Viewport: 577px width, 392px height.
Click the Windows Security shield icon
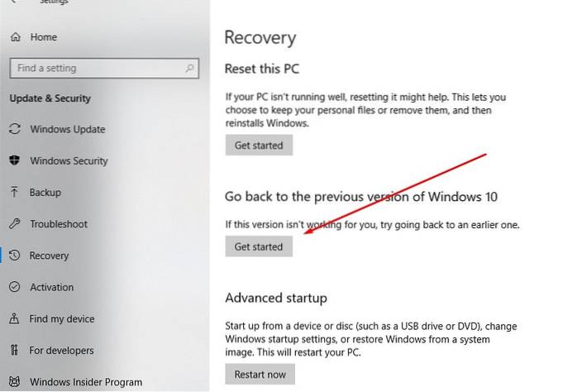pyautogui.click(x=14, y=160)
